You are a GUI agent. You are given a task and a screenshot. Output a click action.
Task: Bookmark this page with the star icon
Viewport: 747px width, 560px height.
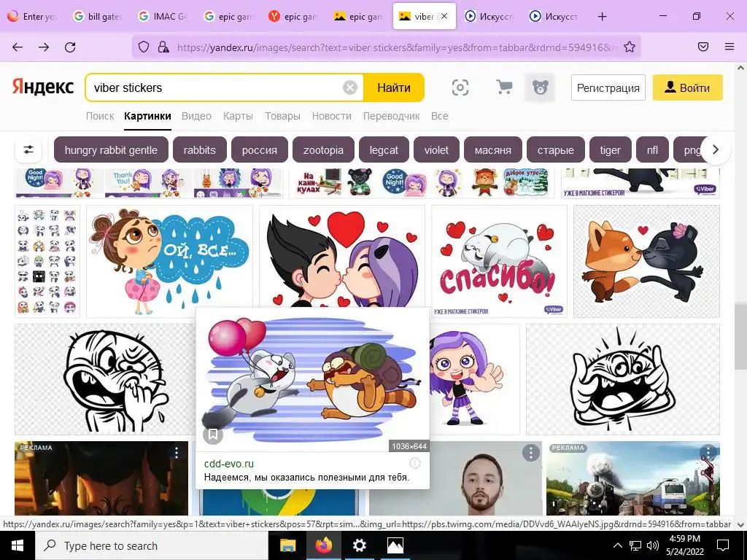630,47
